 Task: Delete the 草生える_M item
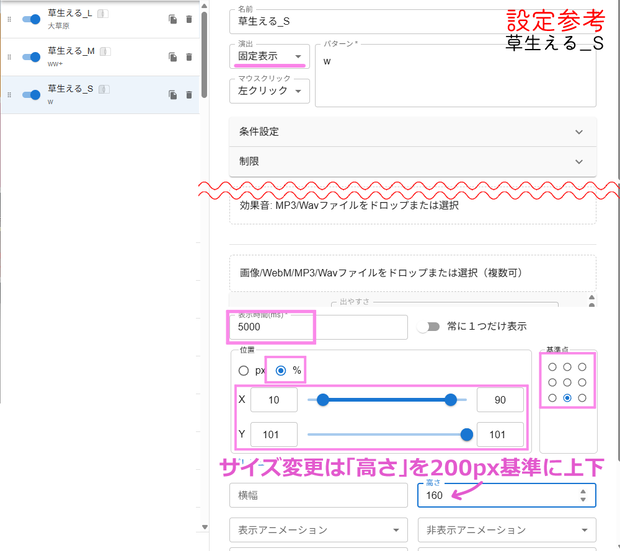189,57
